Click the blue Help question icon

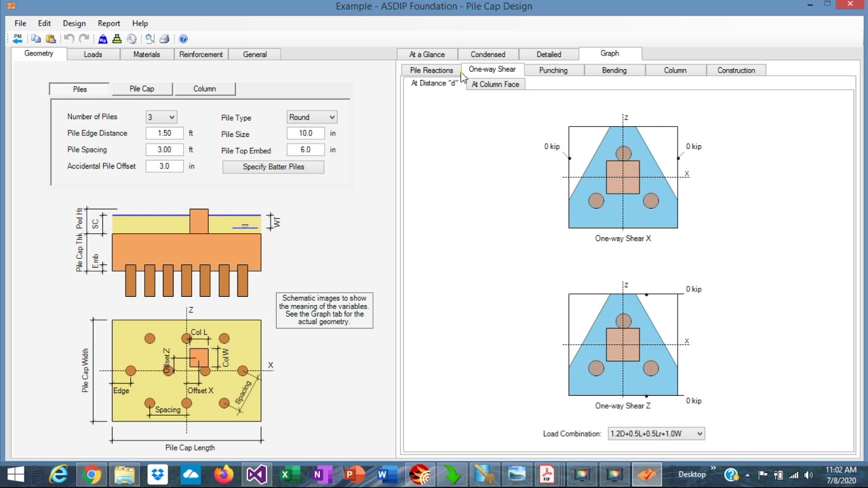click(x=183, y=39)
